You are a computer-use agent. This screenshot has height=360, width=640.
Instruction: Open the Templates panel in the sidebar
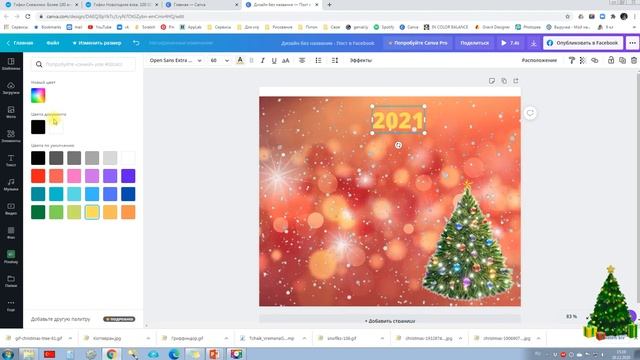pos(11,64)
